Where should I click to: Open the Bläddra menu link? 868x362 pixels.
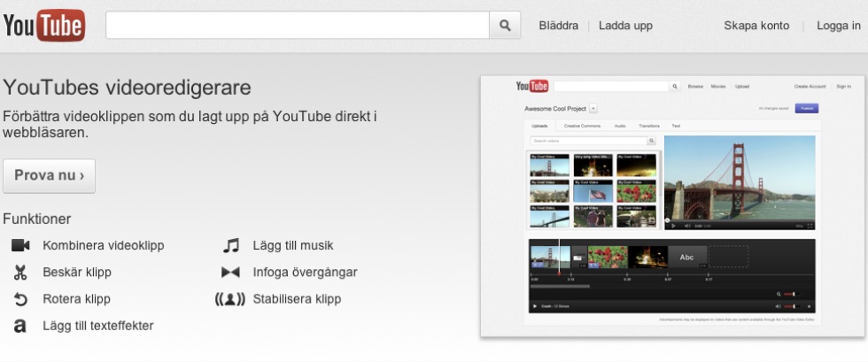pyautogui.click(x=559, y=26)
